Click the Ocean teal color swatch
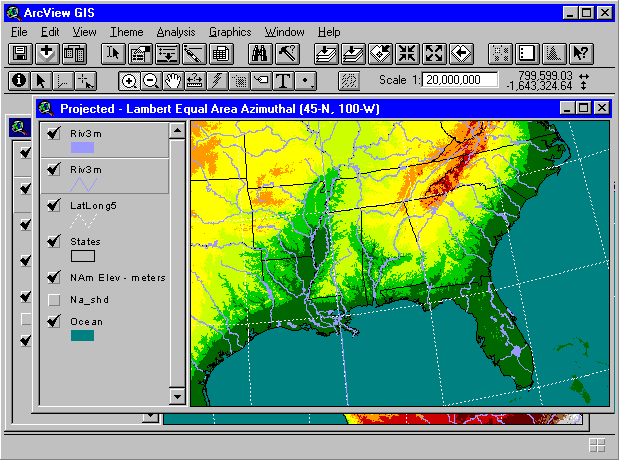The width and height of the screenshot is (619, 460). click(83, 336)
